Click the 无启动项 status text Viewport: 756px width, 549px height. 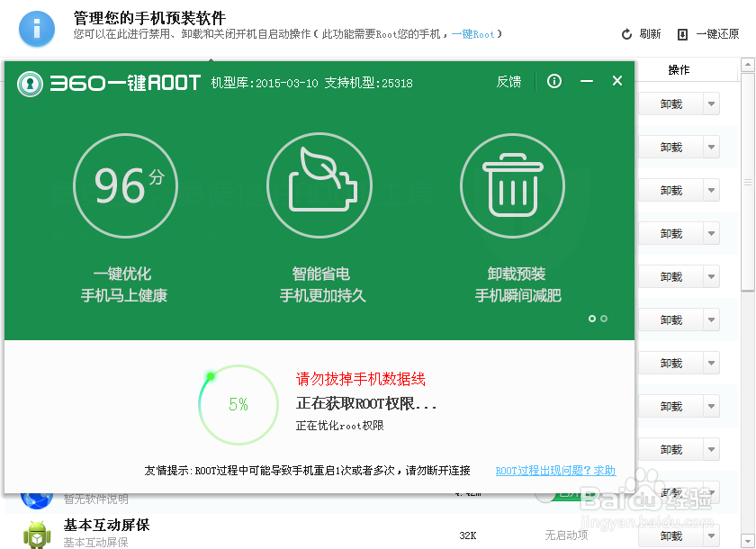coord(566,535)
